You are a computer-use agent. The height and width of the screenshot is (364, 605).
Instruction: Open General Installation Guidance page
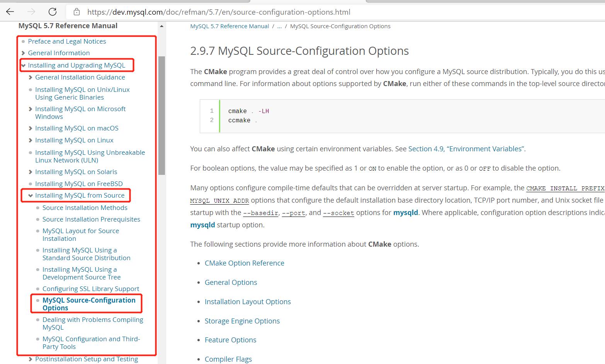click(80, 77)
